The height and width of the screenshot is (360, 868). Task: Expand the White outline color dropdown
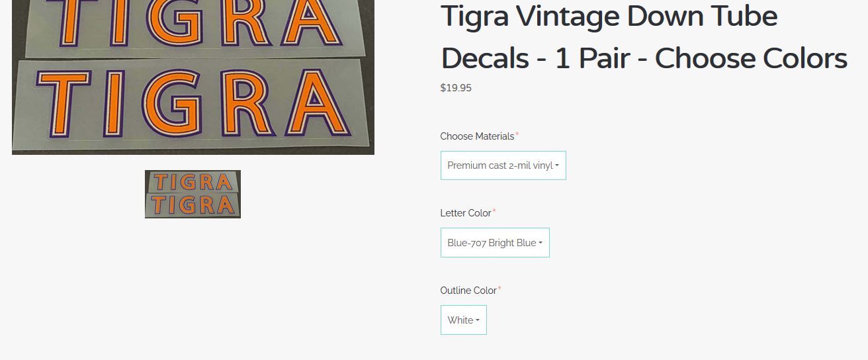click(x=463, y=320)
